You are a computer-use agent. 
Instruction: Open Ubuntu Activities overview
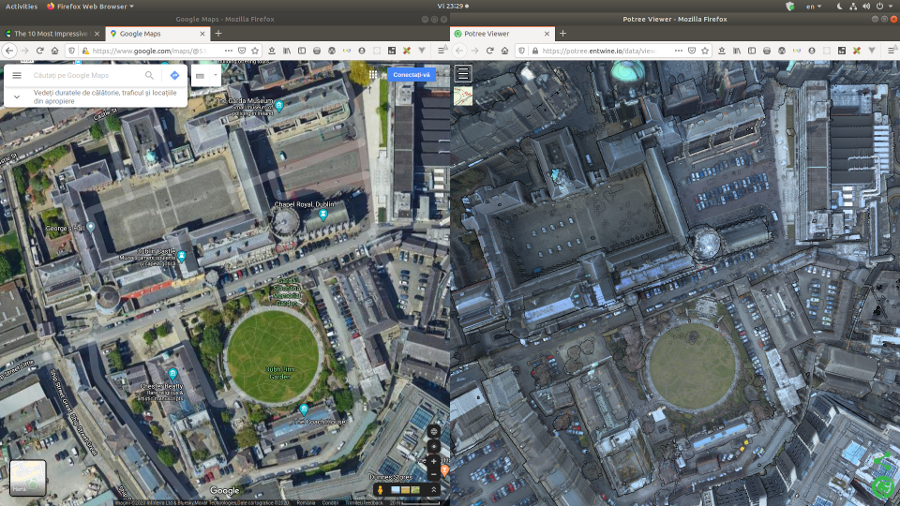click(x=21, y=6)
